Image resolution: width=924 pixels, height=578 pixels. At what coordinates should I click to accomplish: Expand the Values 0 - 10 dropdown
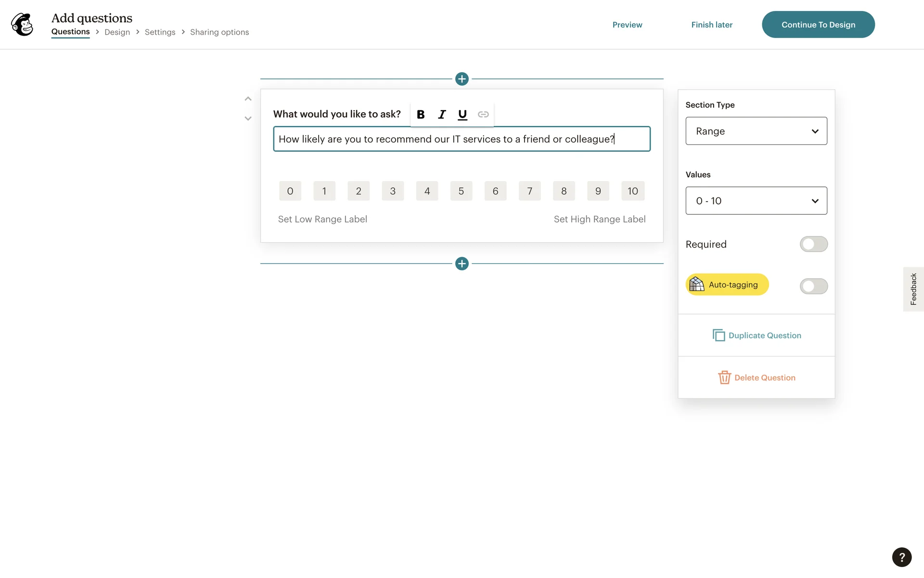pos(756,201)
